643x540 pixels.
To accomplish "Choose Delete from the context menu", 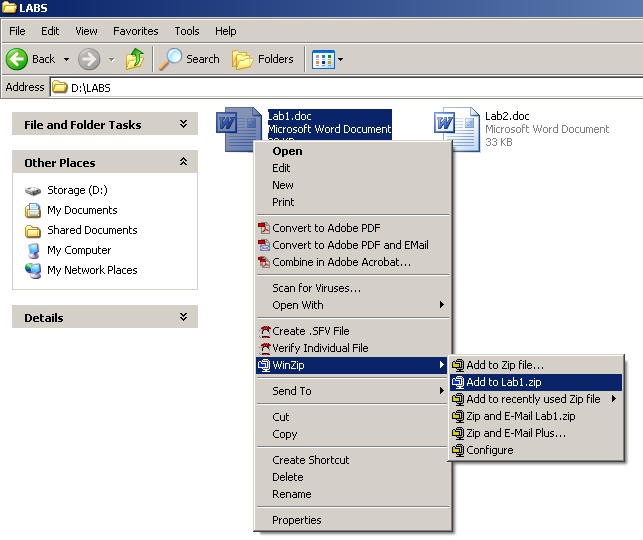I will coord(353,477).
